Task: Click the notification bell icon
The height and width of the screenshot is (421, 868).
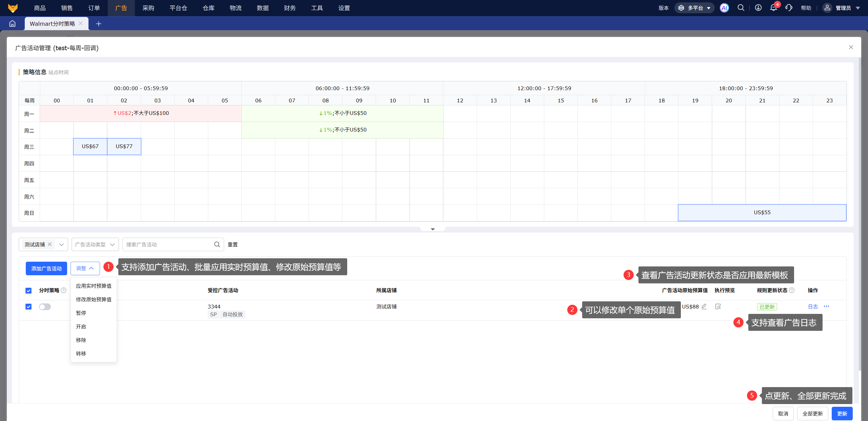Action: [x=773, y=8]
